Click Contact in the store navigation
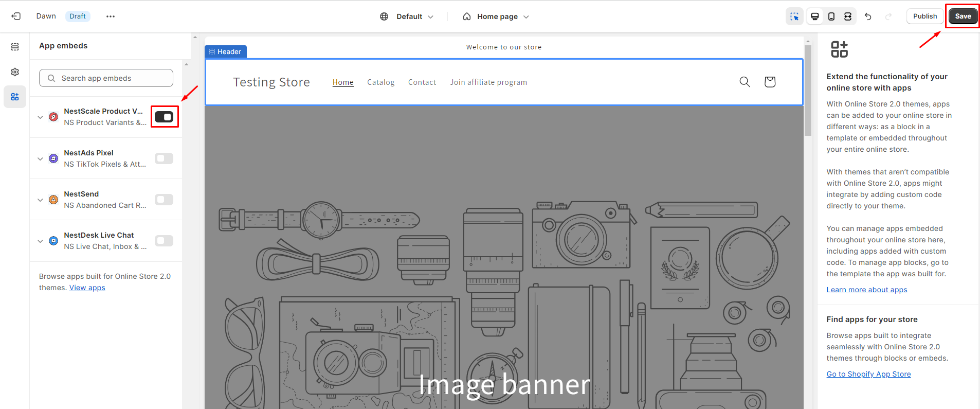Screen dimensions: 980x409 click(422, 82)
